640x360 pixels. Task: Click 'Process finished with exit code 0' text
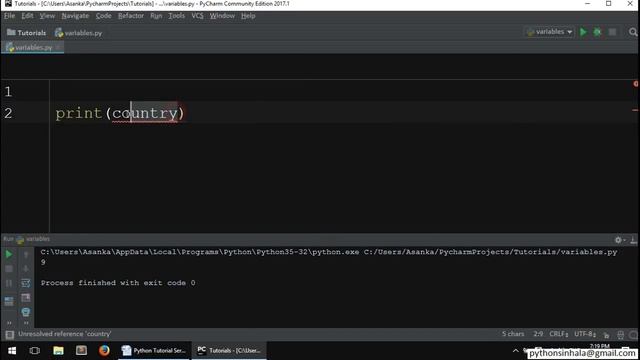click(118, 283)
